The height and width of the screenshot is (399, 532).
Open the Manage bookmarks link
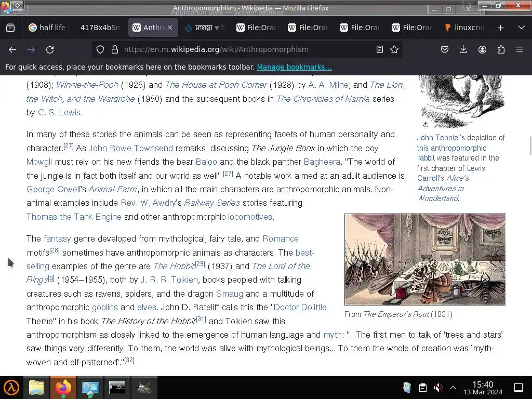click(294, 67)
